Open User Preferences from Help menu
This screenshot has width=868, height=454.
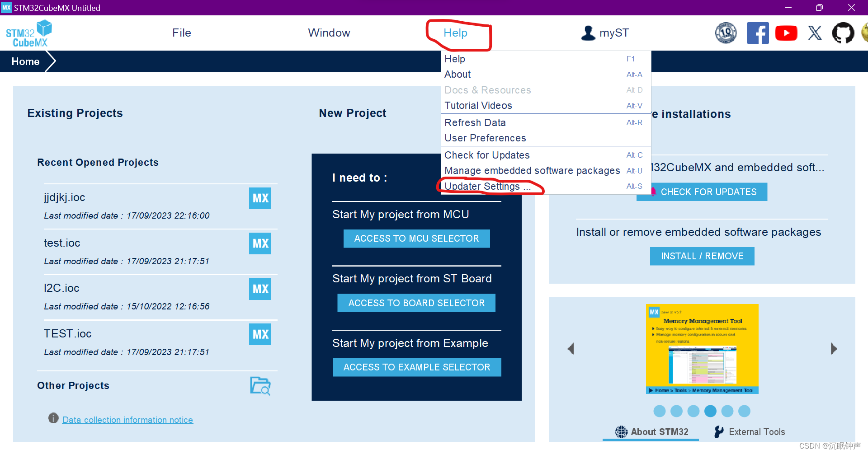pyautogui.click(x=546, y=138)
